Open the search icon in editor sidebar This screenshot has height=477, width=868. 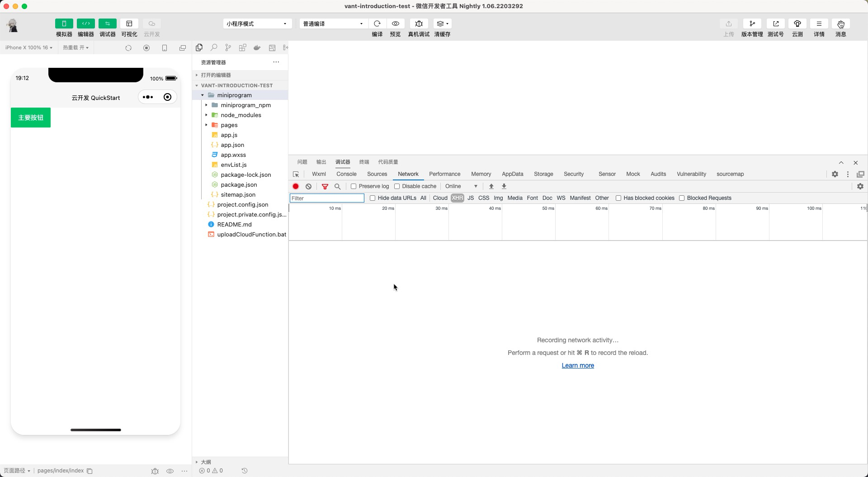point(214,47)
